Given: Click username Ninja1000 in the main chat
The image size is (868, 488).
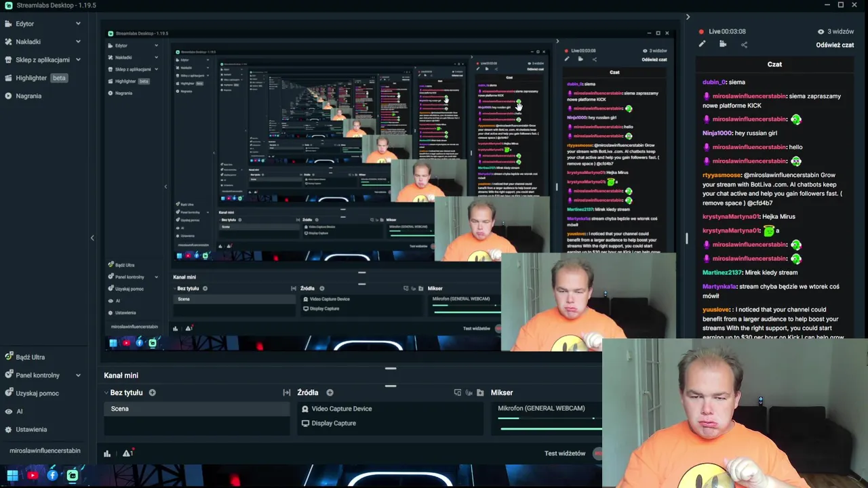Looking at the screenshot, I should (717, 133).
